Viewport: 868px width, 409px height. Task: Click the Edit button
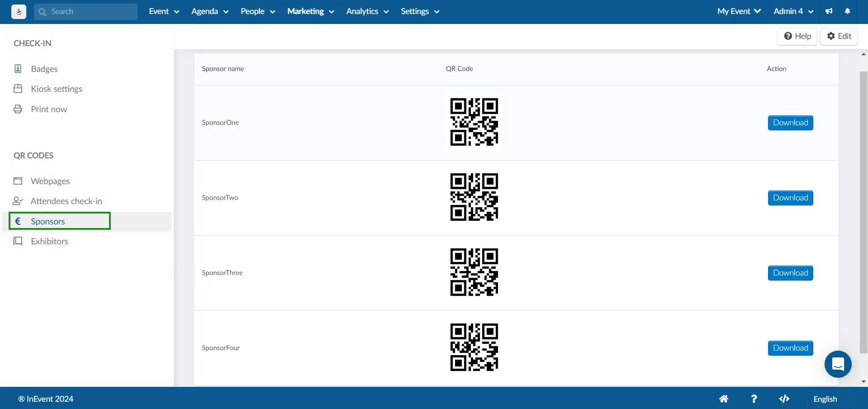tap(839, 36)
